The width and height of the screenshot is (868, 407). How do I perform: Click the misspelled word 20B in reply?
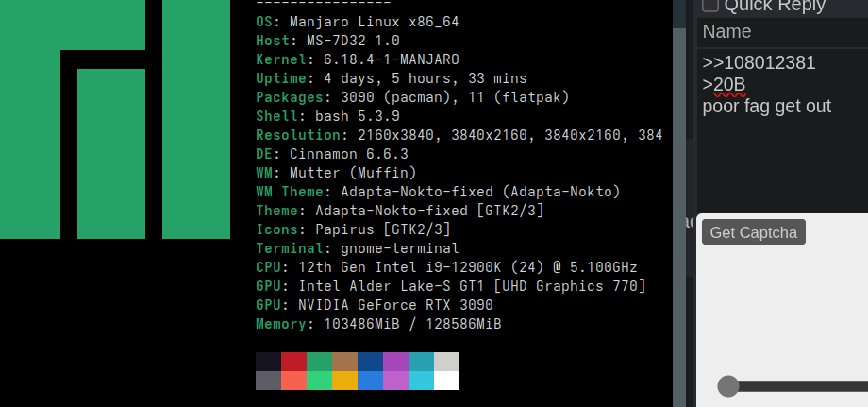point(729,85)
